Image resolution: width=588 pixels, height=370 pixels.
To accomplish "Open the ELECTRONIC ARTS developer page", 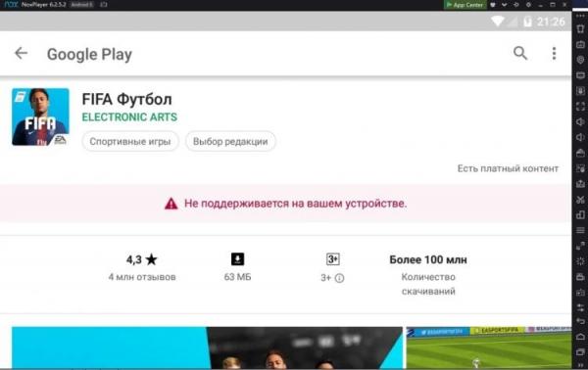I will point(129,117).
